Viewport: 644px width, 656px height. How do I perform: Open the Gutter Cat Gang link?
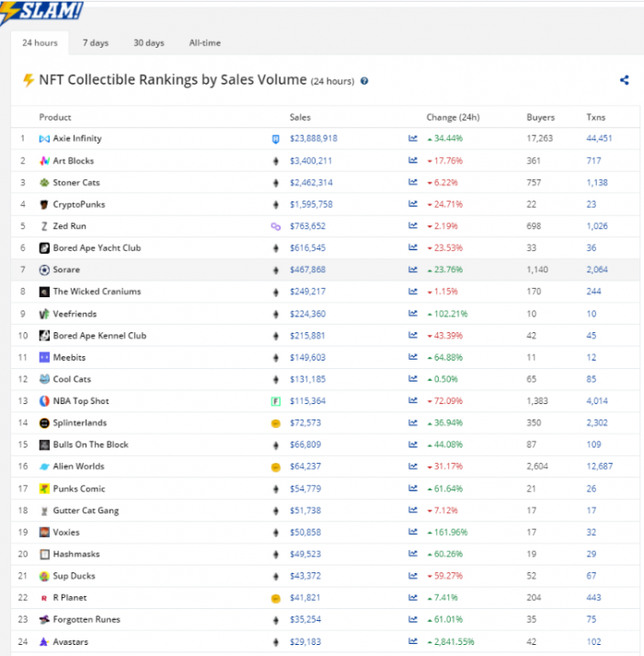[86, 511]
